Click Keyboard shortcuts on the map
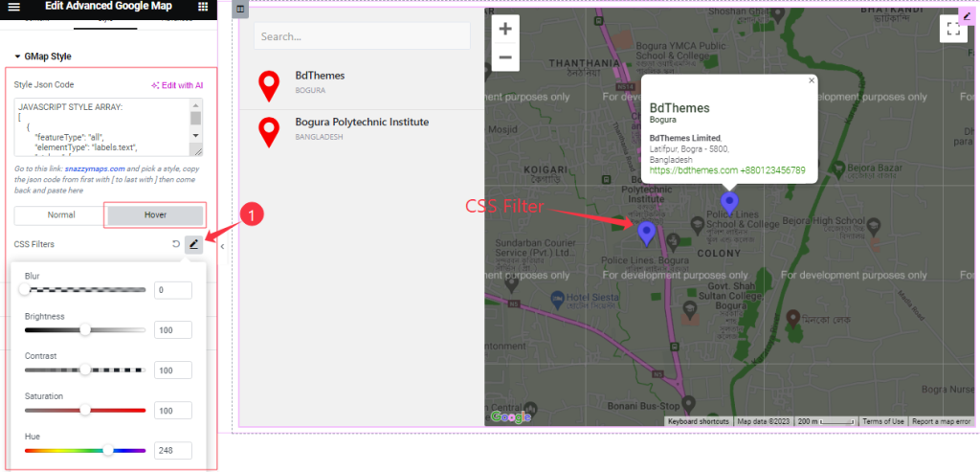 click(x=698, y=421)
